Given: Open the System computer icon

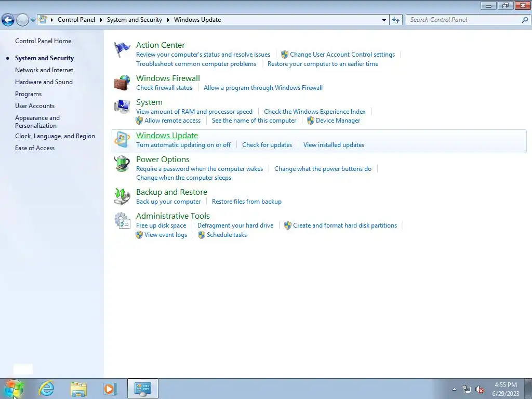Looking at the screenshot, I should (x=122, y=107).
